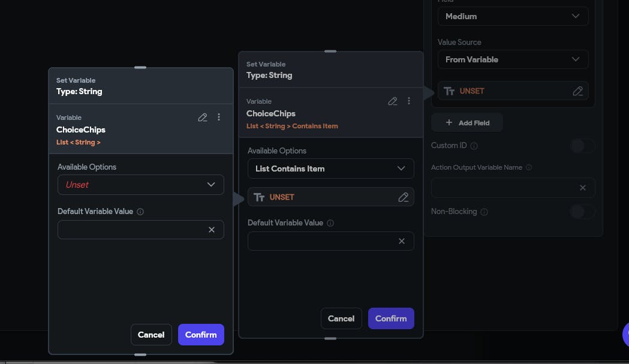629x364 pixels.
Task: Clear the left panel's Default Variable Value field
Action: point(212,230)
